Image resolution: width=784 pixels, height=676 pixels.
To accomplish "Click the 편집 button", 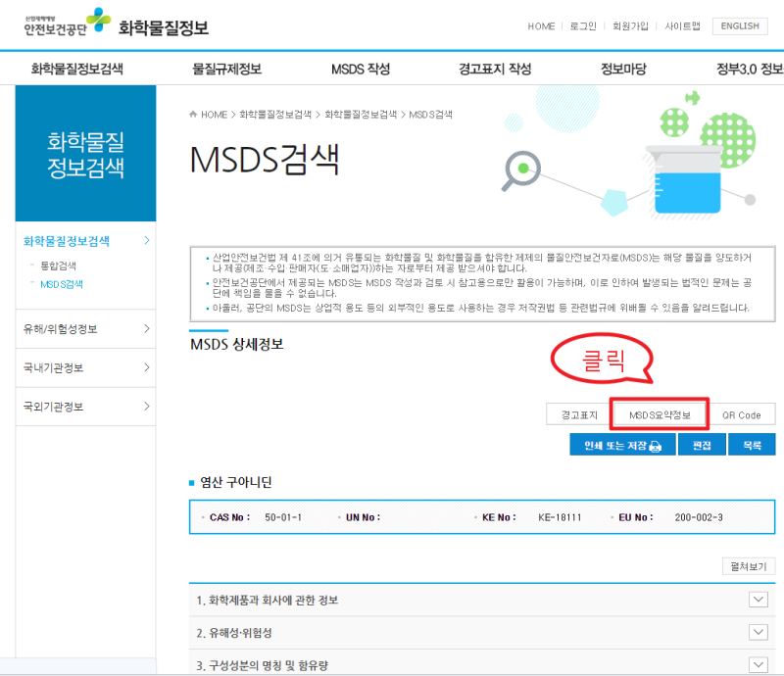I will (702, 445).
